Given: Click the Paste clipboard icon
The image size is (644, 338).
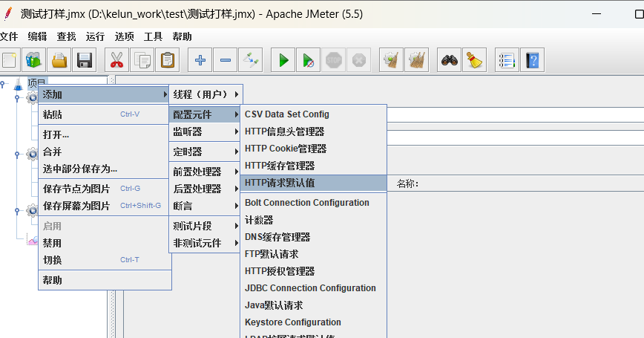Looking at the screenshot, I should pyautogui.click(x=167, y=60).
